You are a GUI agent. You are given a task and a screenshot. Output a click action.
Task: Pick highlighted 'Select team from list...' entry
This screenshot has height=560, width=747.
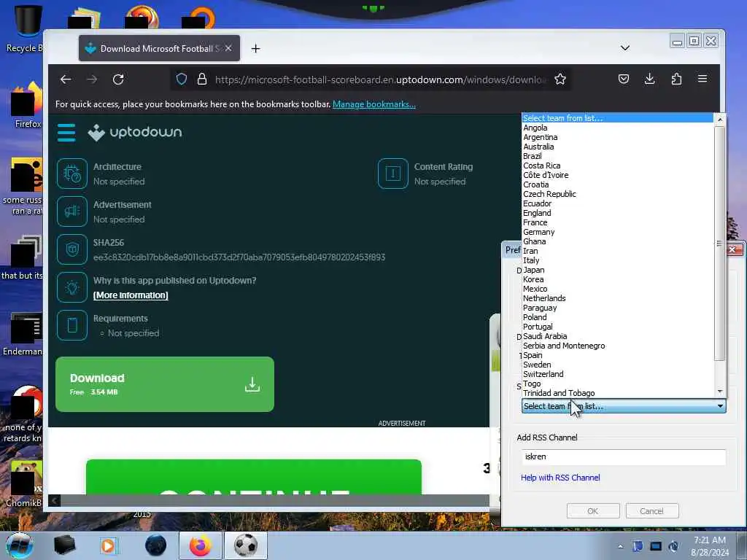pyautogui.click(x=617, y=118)
